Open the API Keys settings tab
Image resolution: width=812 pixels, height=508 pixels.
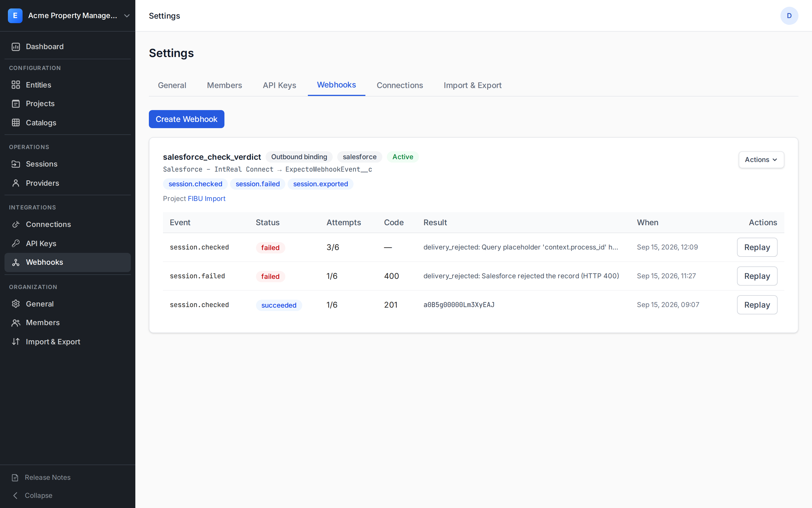(279, 85)
